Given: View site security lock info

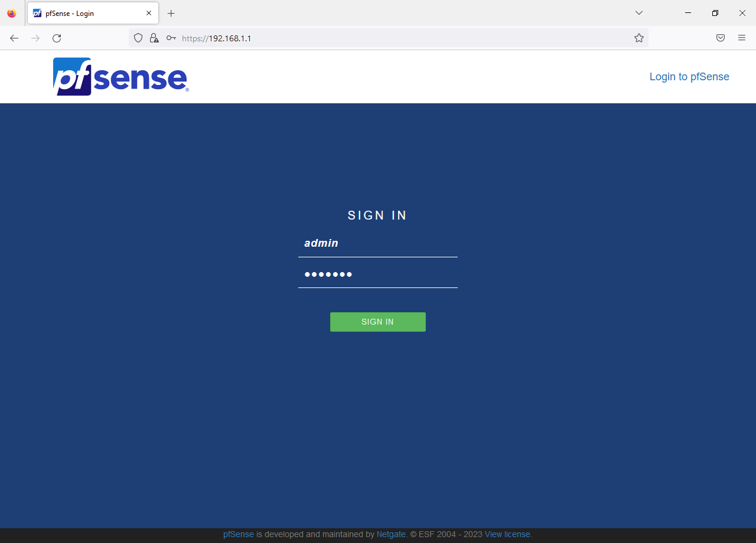Looking at the screenshot, I should coord(154,38).
